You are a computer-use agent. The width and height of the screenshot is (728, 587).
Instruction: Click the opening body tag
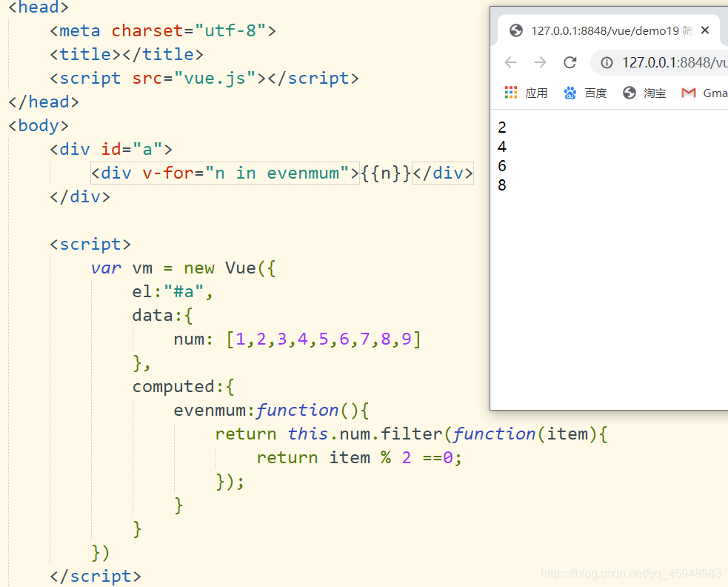tap(39, 125)
